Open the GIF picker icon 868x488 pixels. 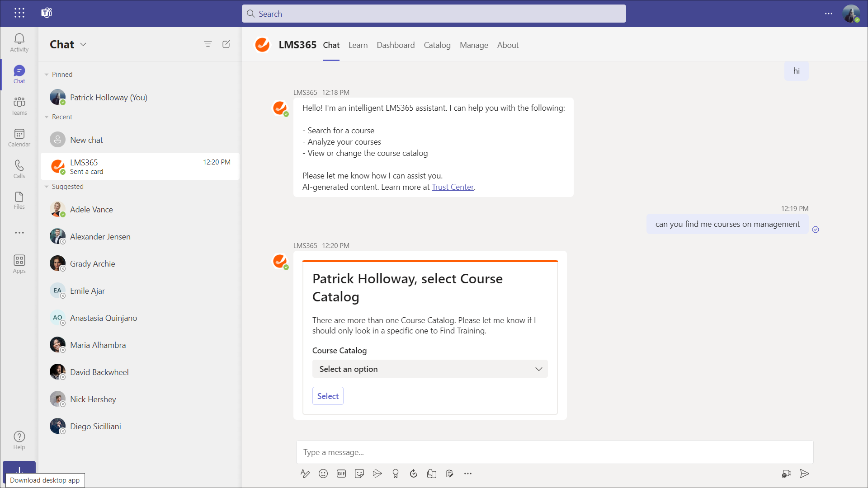[341, 474]
